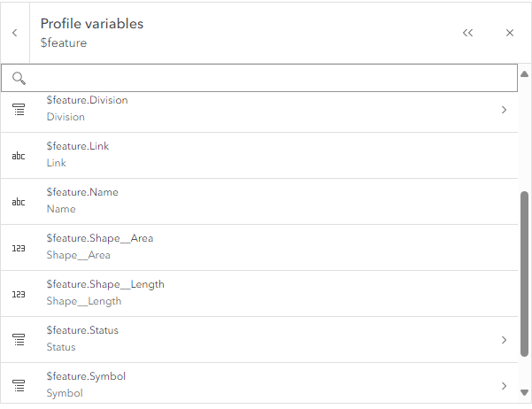
Task: Collapse the panel with double chevron icon
Action: [467, 33]
